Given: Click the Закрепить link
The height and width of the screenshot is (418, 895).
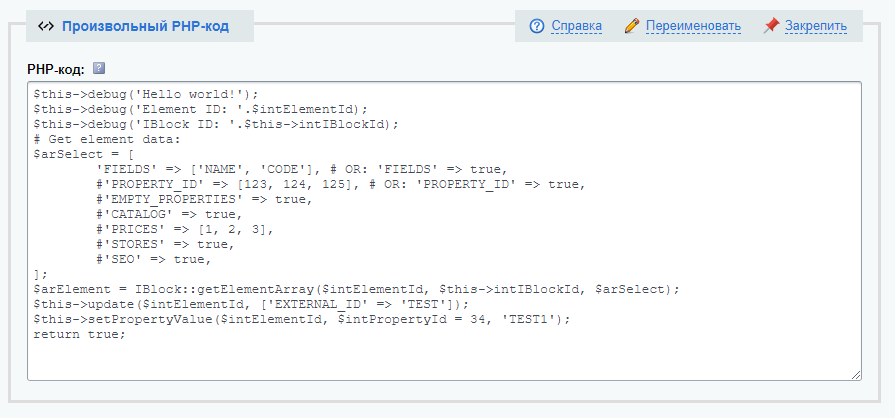Looking at the screenshot, I should pos(815,26).
